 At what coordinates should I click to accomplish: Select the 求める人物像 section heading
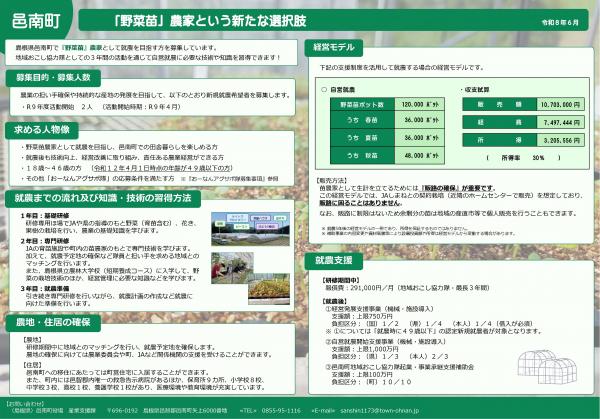(42, 130)
